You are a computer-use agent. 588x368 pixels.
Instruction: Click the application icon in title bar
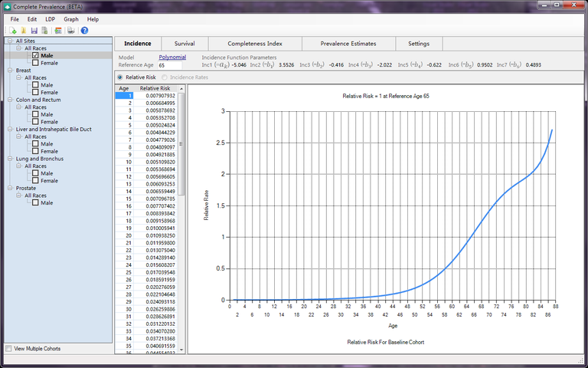tap(7, 7)
